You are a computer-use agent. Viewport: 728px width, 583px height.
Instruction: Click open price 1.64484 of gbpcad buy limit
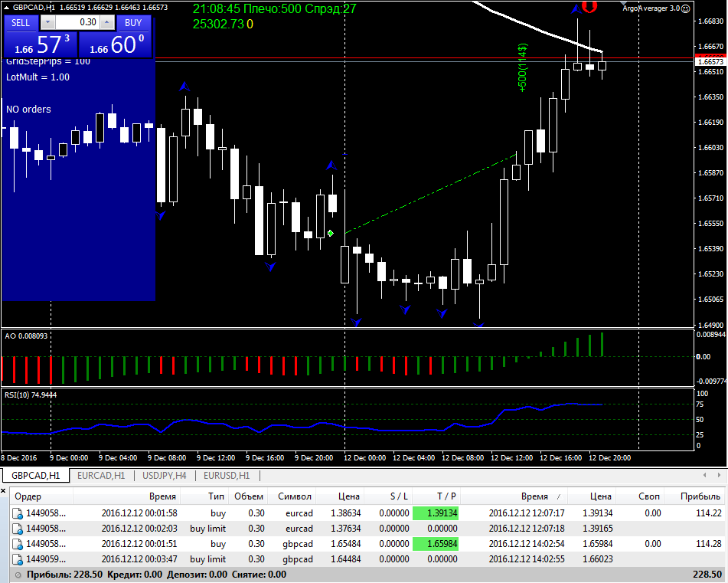pos(346,558)
